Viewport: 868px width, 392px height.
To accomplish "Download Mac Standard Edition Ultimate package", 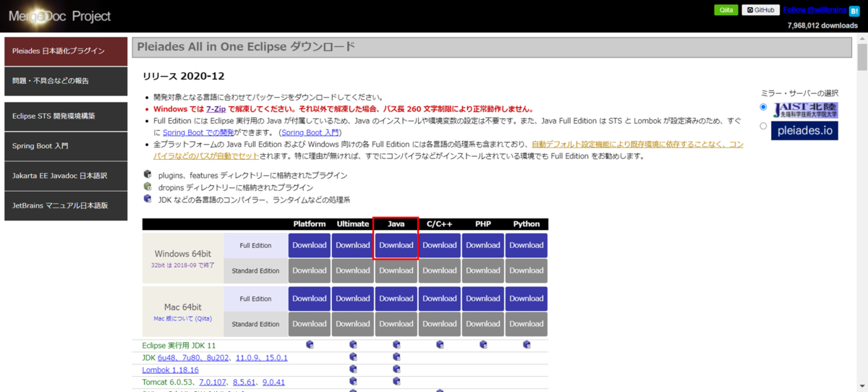I will point(353,324).
